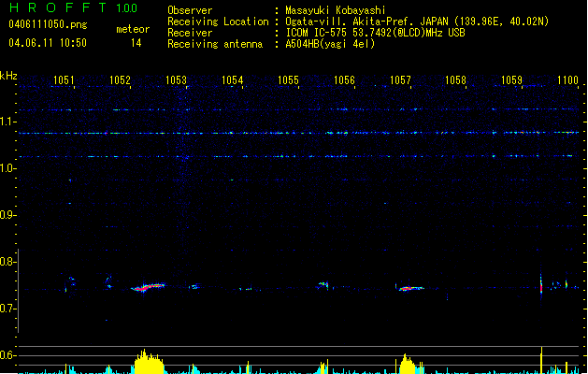
Task: Click the 1055 time marker
Action: click(288, 79)
